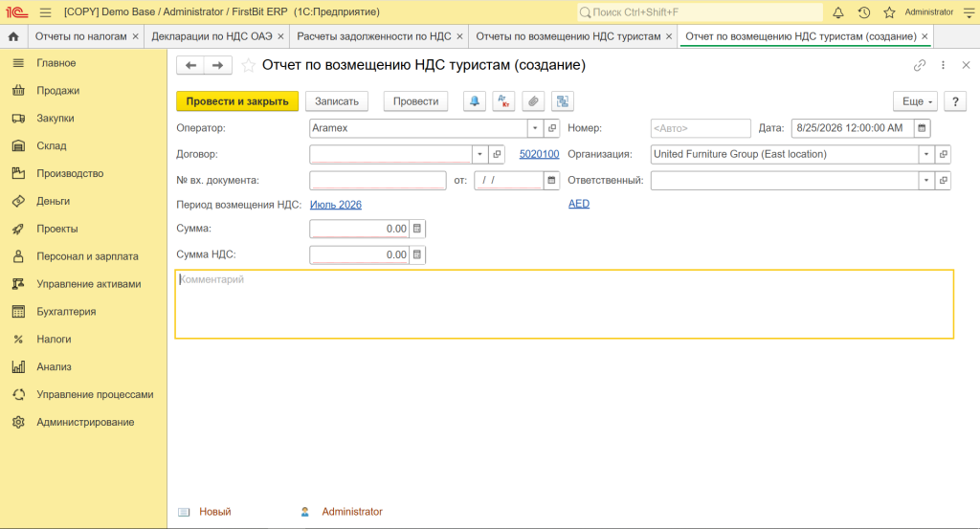Focus the global search field Поиск

[x=700, y=11]
